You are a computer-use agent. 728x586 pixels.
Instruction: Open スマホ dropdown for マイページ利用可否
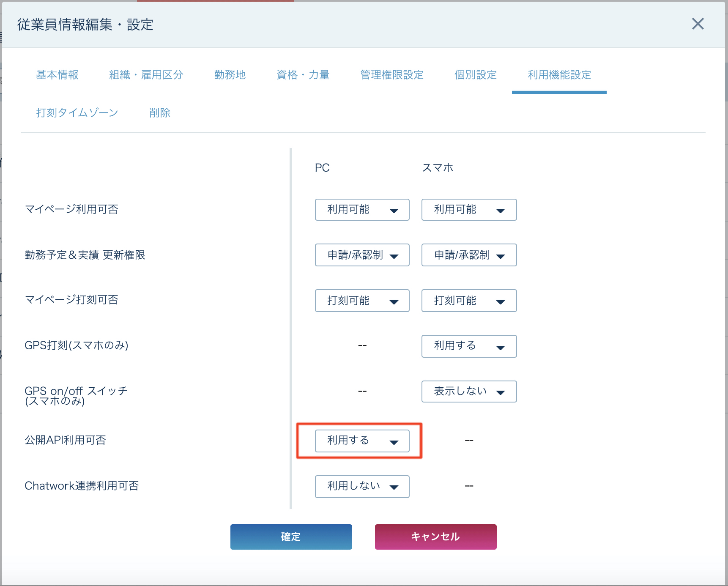pyautogui.click(x=469, y=210)
